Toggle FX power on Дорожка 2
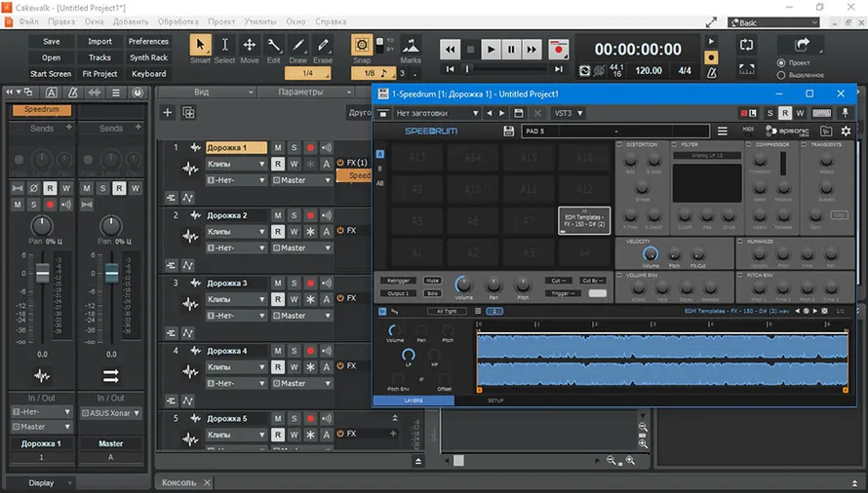This screenshot has width=868, height=493. pyautogui.click(x=340, y=230)
